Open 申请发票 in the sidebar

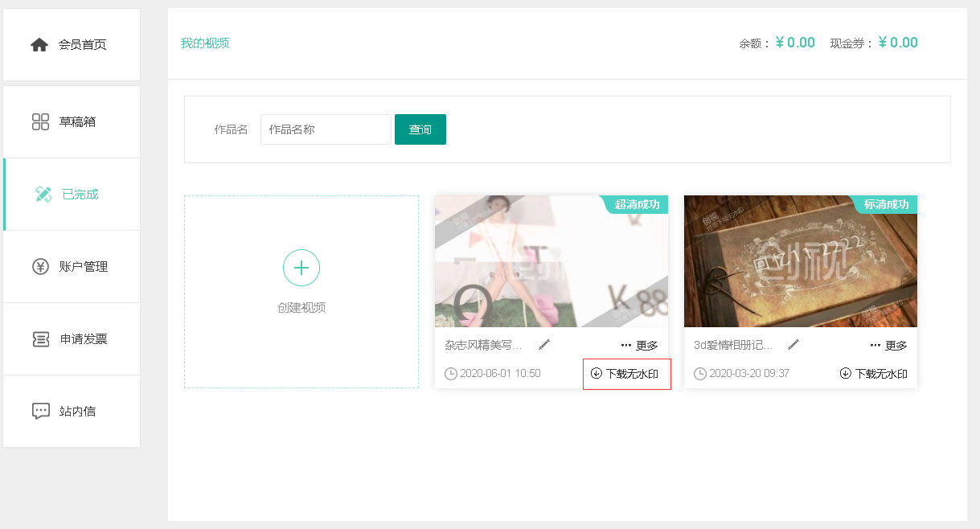point(72,339)
